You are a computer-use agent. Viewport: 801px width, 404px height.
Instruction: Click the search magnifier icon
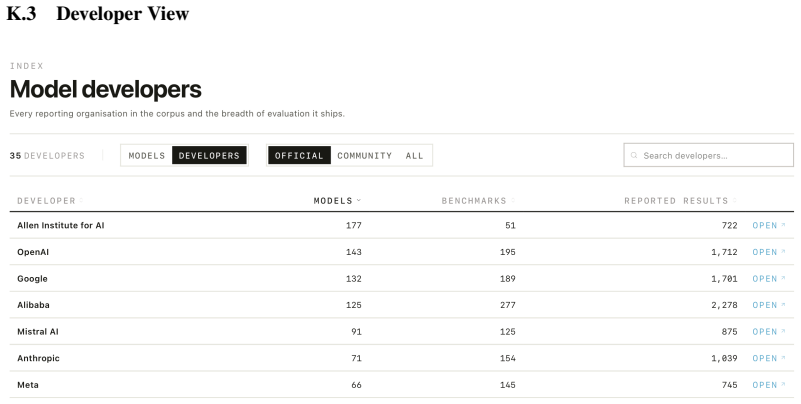click(634, 155)
